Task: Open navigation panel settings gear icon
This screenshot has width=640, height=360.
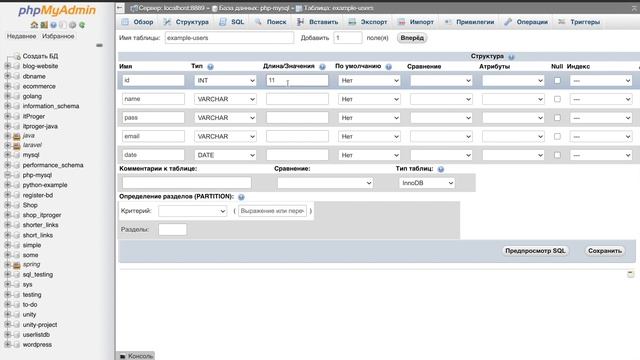Action: click(x=72, y=25)
